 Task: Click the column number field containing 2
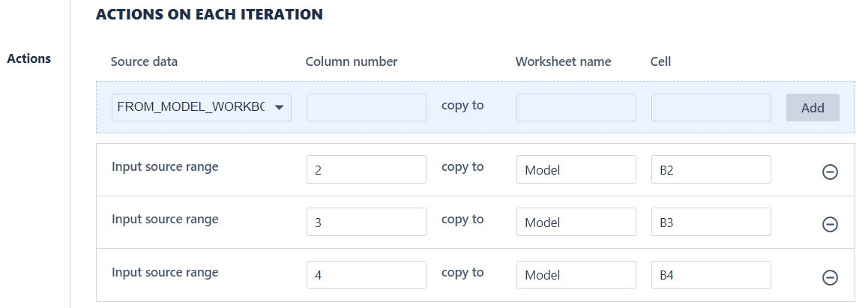(x=366, y=169)
